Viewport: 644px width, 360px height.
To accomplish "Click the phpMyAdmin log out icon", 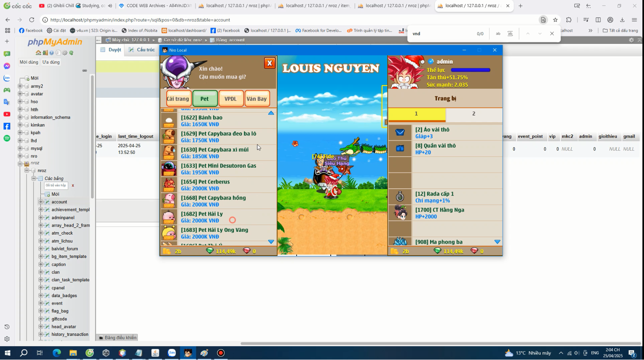I will (x=45, y=53).
